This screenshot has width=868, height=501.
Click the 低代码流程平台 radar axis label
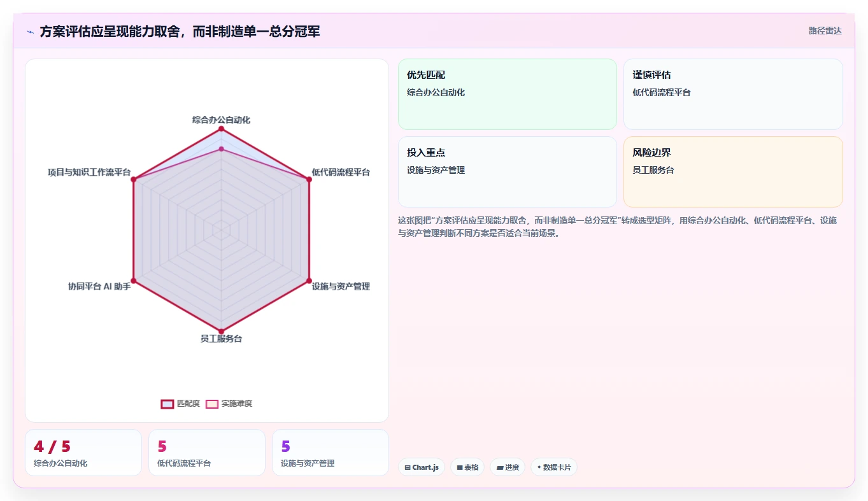click(341, 173)
